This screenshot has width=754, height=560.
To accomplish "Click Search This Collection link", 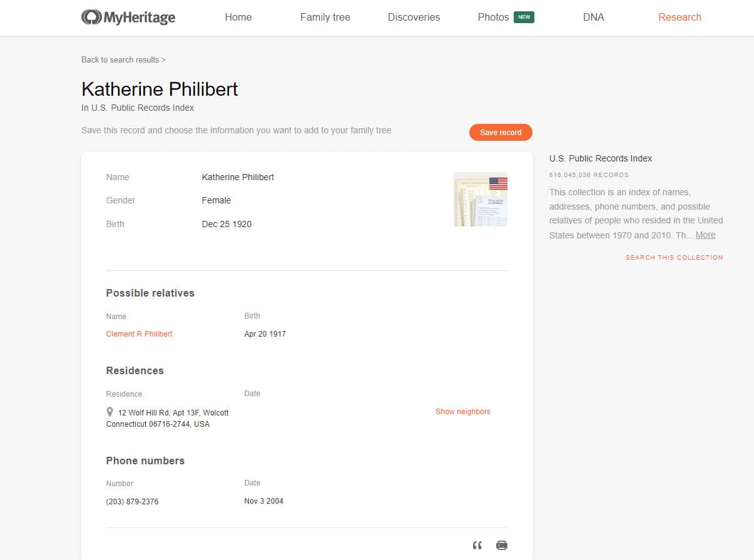I will (x=674, y=257).
